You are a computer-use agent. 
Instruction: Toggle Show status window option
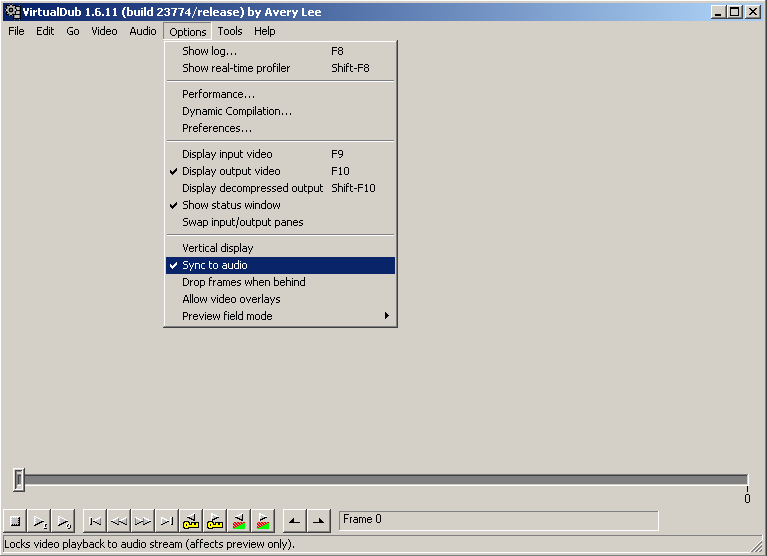click(280, 205)
